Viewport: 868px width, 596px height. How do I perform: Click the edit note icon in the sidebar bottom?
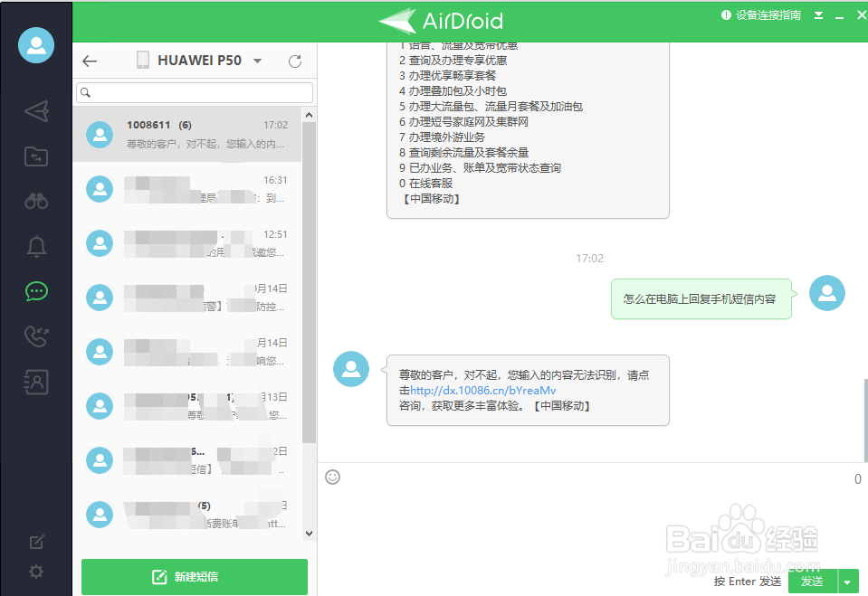(x=36, y=542)
